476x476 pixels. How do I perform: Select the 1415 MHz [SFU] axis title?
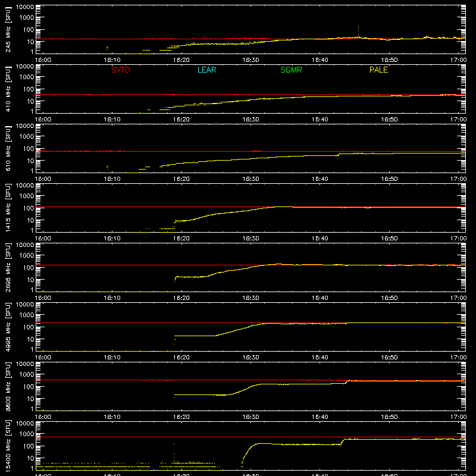8,208
